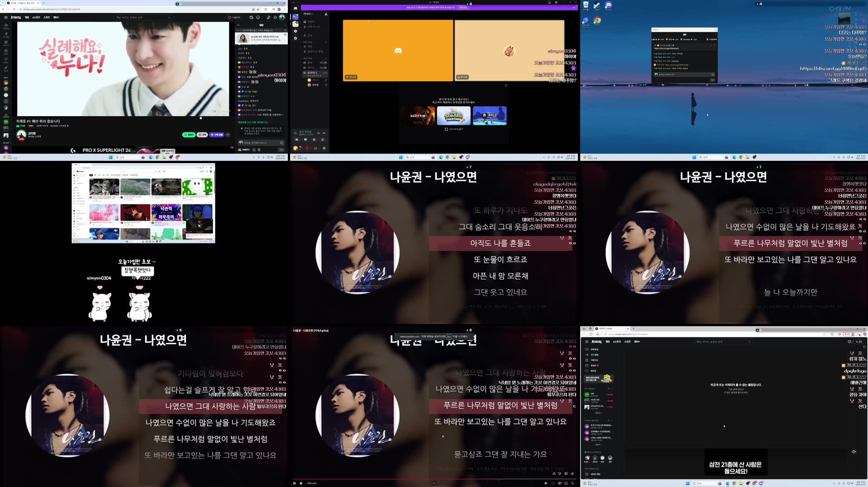Viewport: 868px width, 487px height.
Task: Open Discord user settings gear at bottom left
Action: (x=324, y=148)
